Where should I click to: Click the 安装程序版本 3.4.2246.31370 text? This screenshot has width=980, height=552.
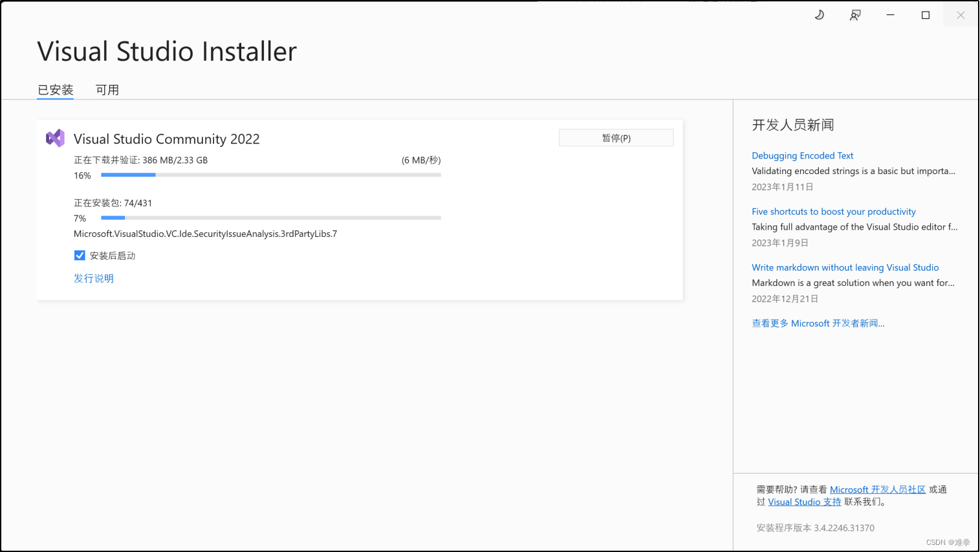(816, 527)
